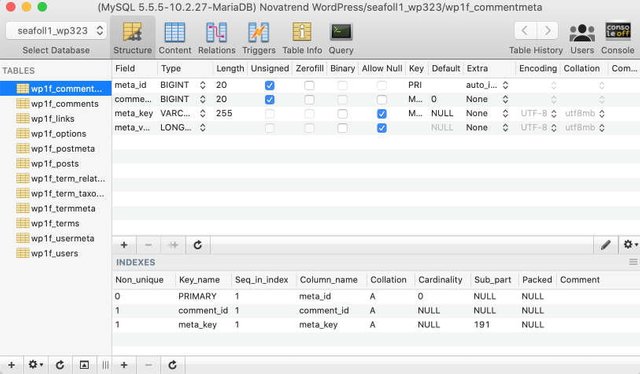Screen dimensions: 640x374
Task: Select the wp1f_commentmeta table
Action: coord(56,89)
